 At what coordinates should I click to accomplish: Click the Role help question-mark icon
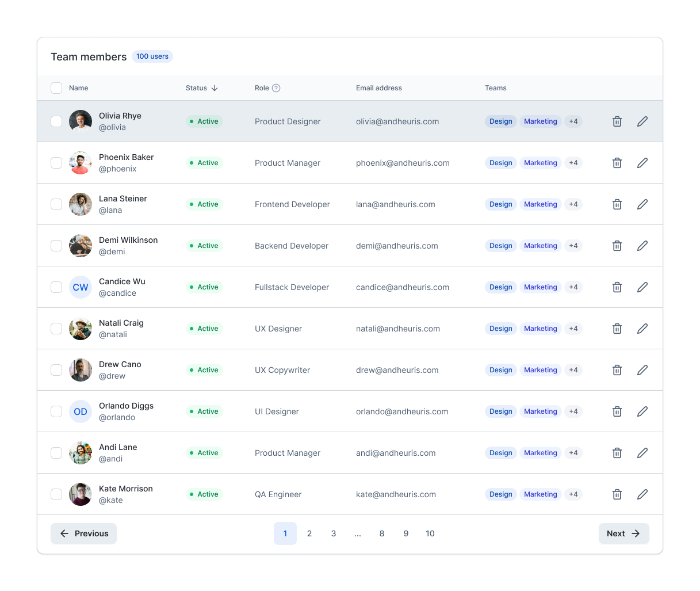click(x=276, y=88)
